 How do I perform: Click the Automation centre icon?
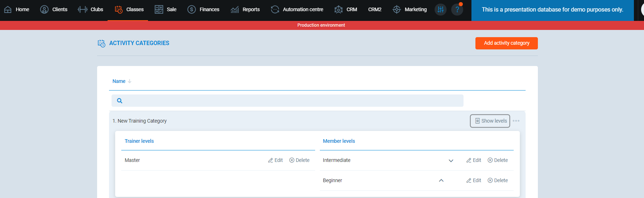pyautogui.click(x=275, y=10)
